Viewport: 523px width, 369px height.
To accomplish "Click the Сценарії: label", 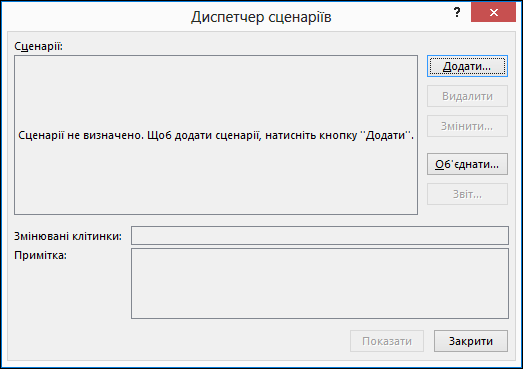I will (38, 46).
